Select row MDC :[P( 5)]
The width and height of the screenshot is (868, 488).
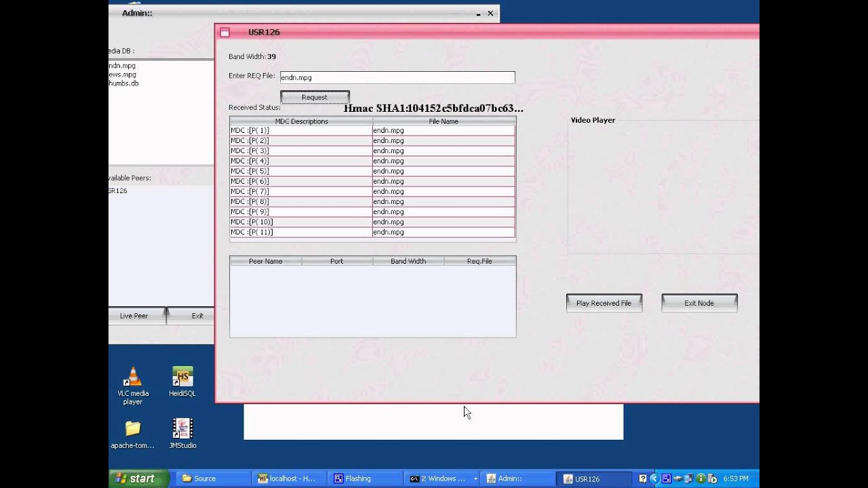click(x=372, y=171)
